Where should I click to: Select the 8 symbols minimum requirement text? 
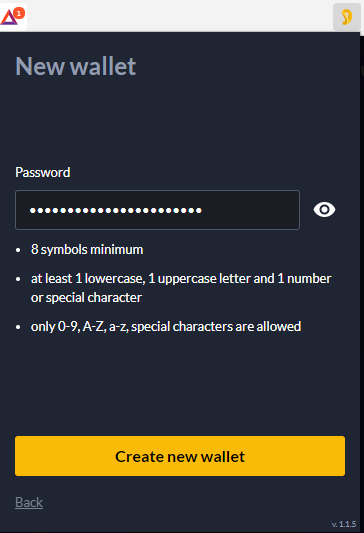[87, 250]
